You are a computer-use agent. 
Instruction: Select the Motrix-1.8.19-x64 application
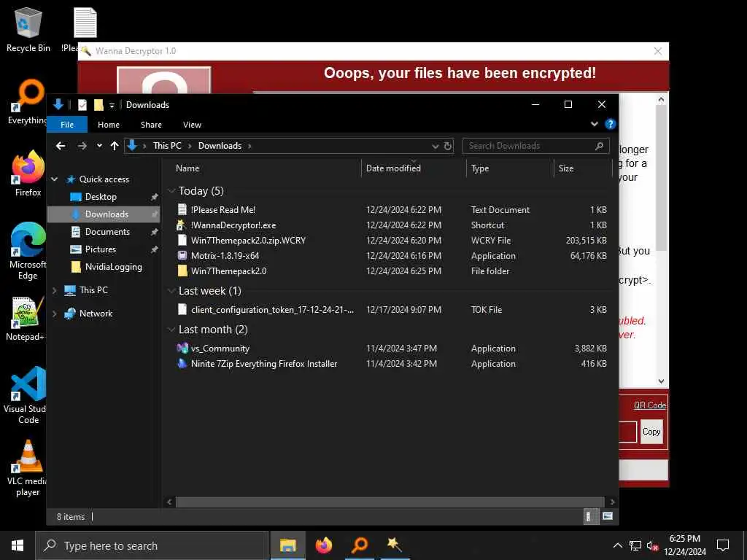point(225,256)
